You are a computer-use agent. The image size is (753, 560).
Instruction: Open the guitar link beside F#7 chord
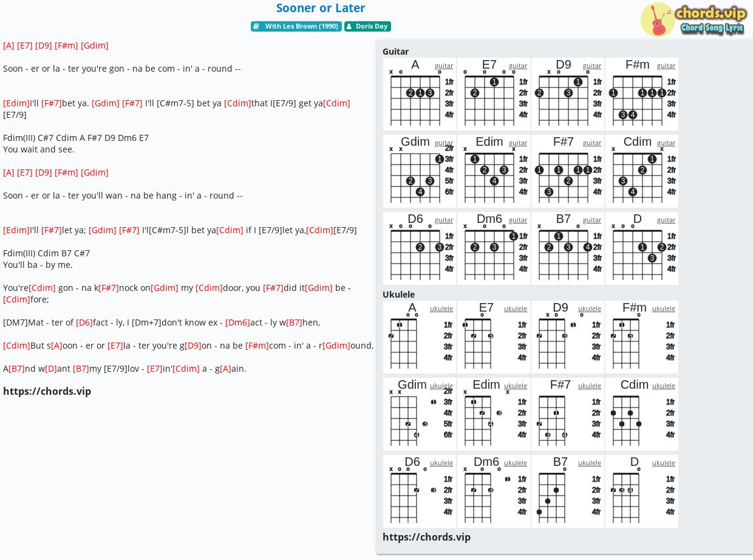tap(592, 143)
